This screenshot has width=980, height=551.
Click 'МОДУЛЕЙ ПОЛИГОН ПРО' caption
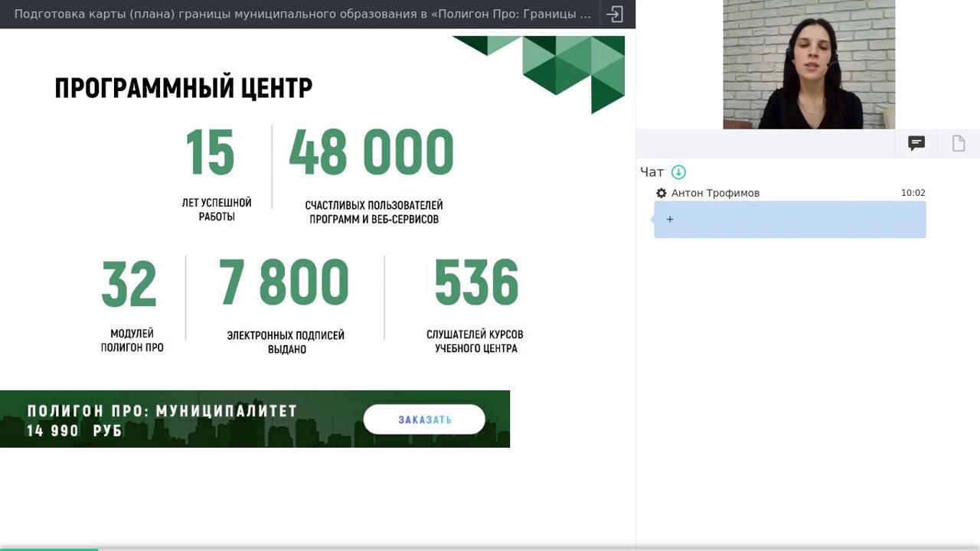tap(132, 341)
